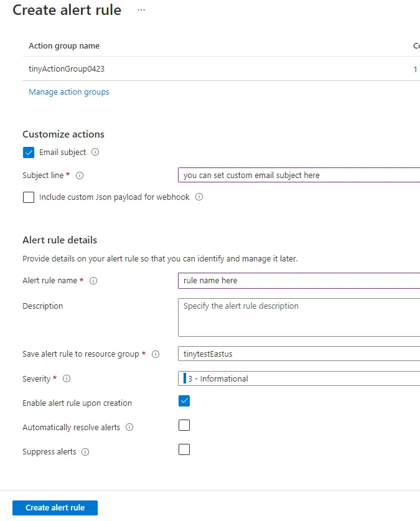Click Manage action groups link
This screenshot has width=420, height=521.
tap(69, 92)
